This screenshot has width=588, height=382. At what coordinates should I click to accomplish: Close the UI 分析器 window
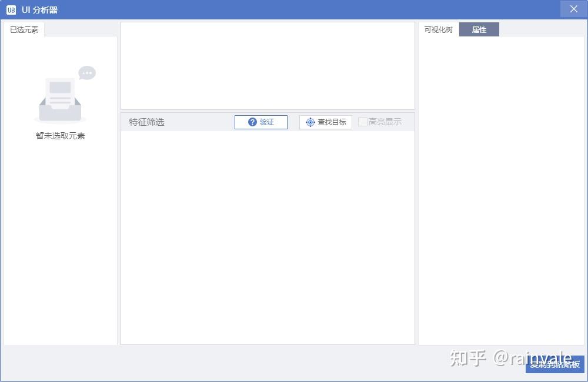click(573, 9)
